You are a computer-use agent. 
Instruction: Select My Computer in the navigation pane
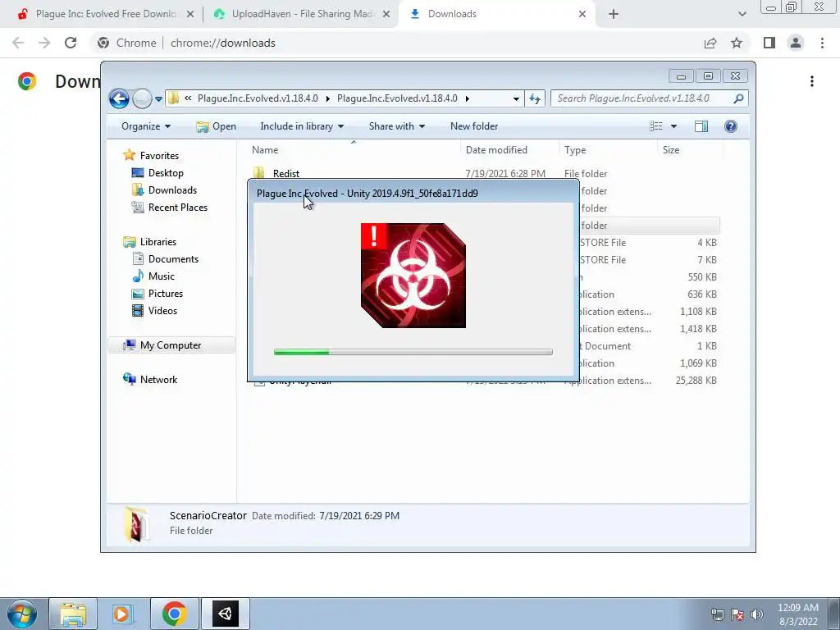[x=171, y=345]
